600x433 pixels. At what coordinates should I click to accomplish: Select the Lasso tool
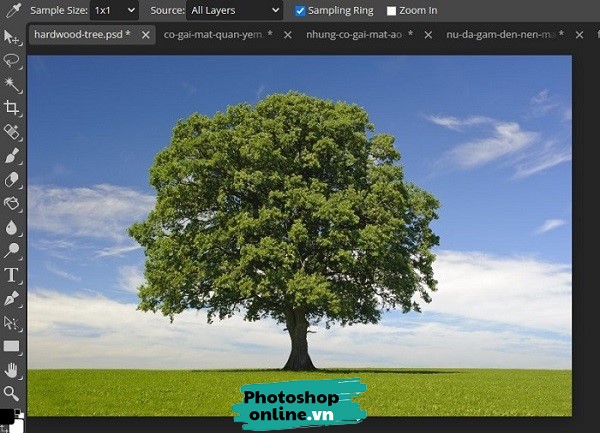point(11,60)
